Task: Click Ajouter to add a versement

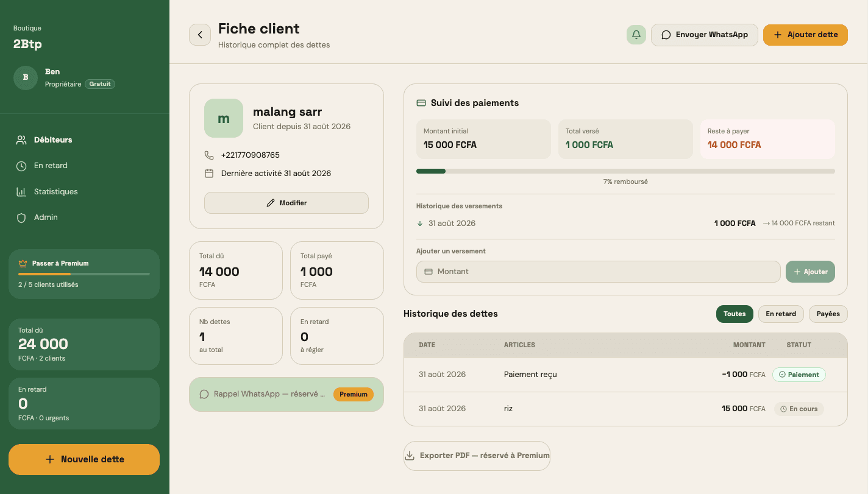Action: (x=810, y=272)
